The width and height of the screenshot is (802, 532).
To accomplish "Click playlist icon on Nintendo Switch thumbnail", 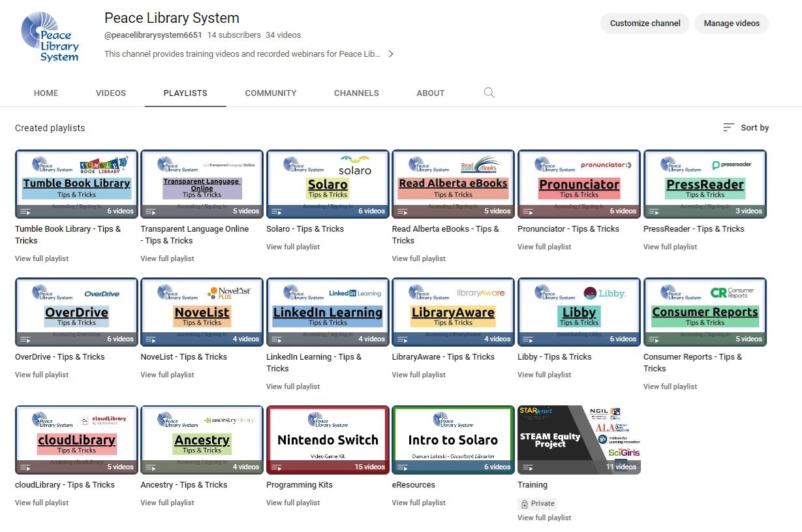I will point(277,467).
